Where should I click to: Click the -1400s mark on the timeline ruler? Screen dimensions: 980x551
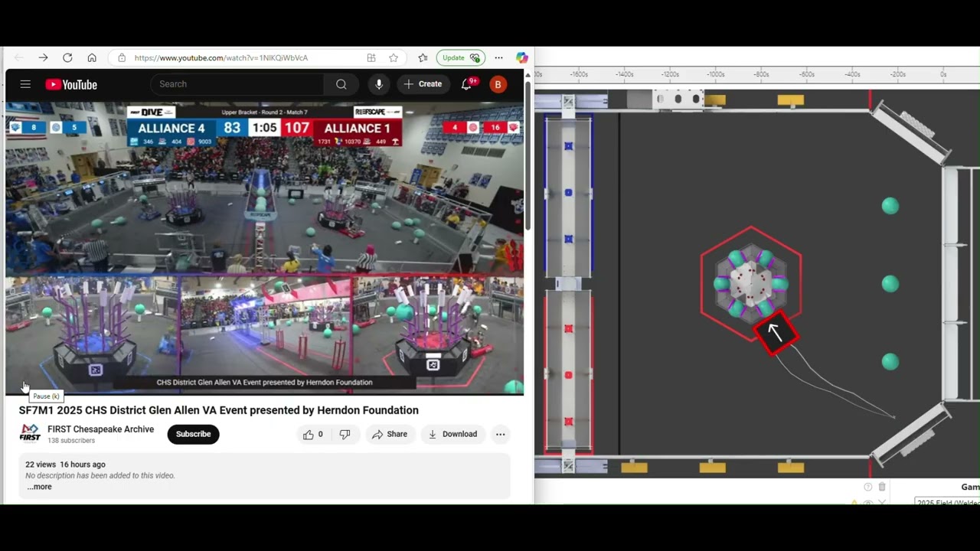click(x=624, y=74)
